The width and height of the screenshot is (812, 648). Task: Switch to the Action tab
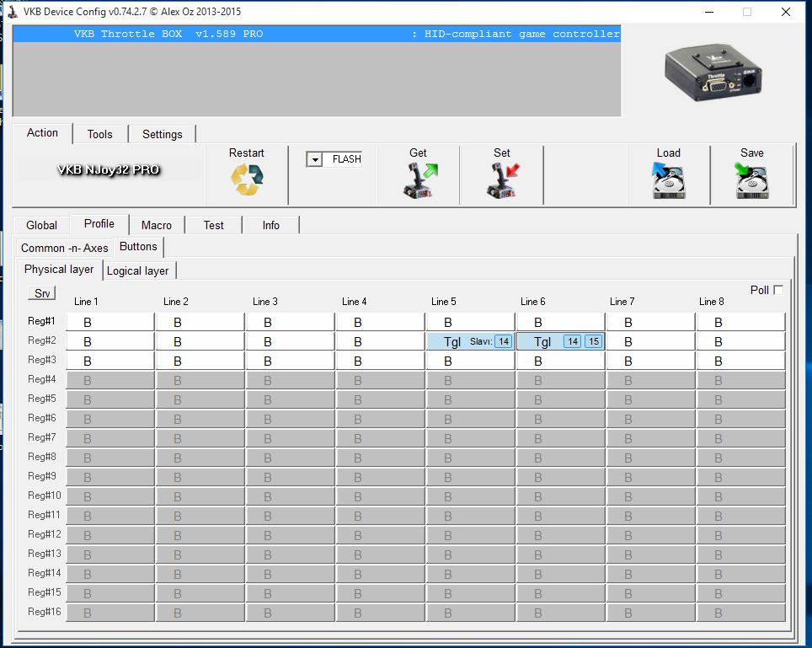point(42,133)
